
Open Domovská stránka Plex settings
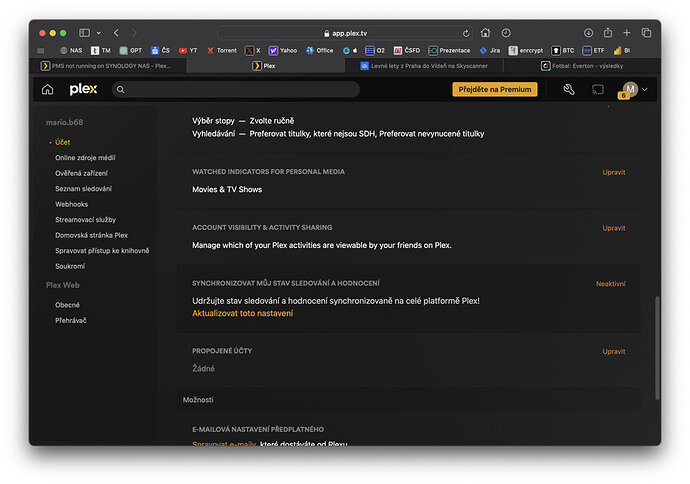pyautogui.click(x=91, y=235)
